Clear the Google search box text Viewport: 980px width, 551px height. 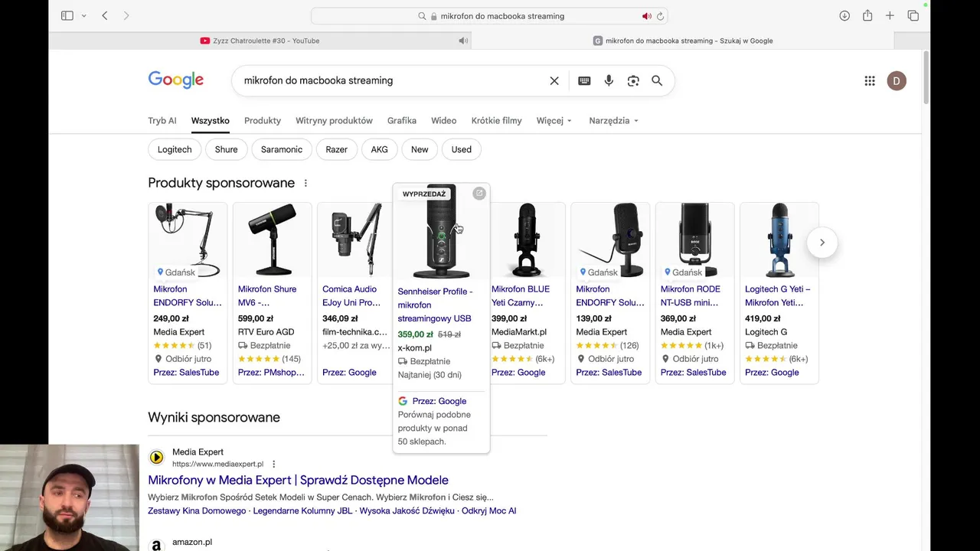[x=554, y=80]
